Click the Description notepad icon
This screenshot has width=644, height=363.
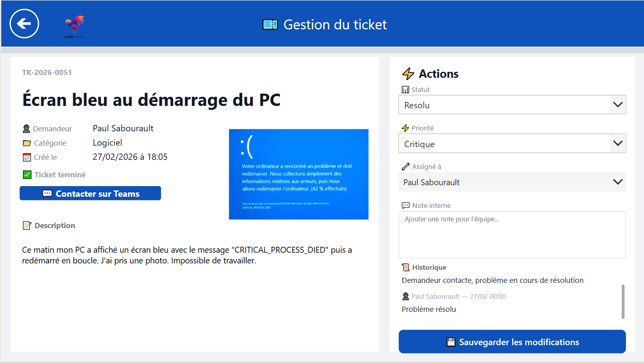click(x=27, y=226)
